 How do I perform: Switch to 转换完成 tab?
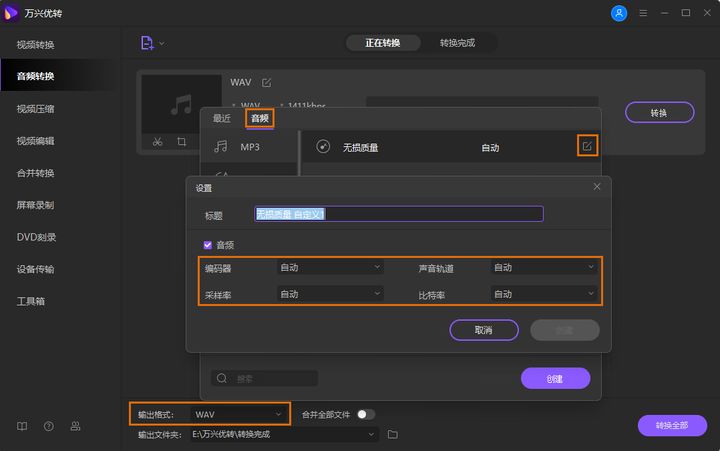tap(457, 43)
